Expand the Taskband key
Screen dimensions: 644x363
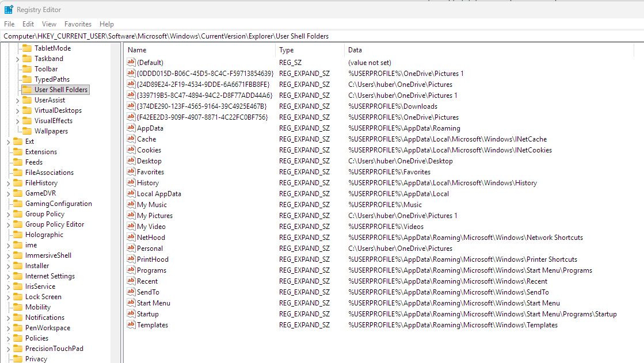[x=17, y=59]
